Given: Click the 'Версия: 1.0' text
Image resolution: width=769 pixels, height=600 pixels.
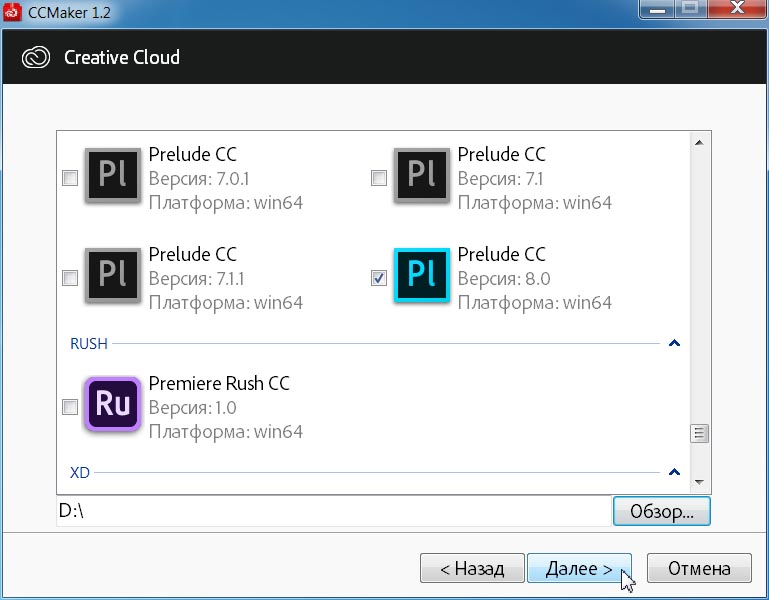Looking at the screenshot, I should [x=193, y=408].
